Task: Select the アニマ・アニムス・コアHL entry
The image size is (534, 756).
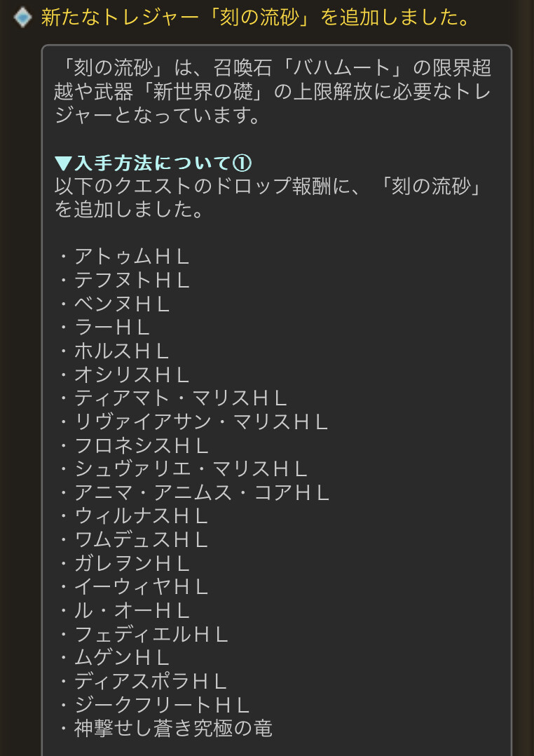Action: 193,493
